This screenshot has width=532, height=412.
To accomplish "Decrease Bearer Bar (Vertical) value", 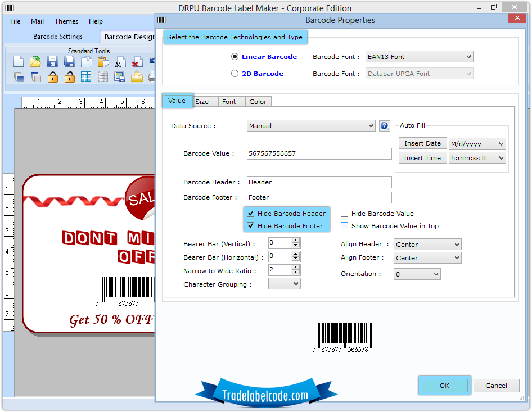I will pyautogui.click(x=296, y=245).
